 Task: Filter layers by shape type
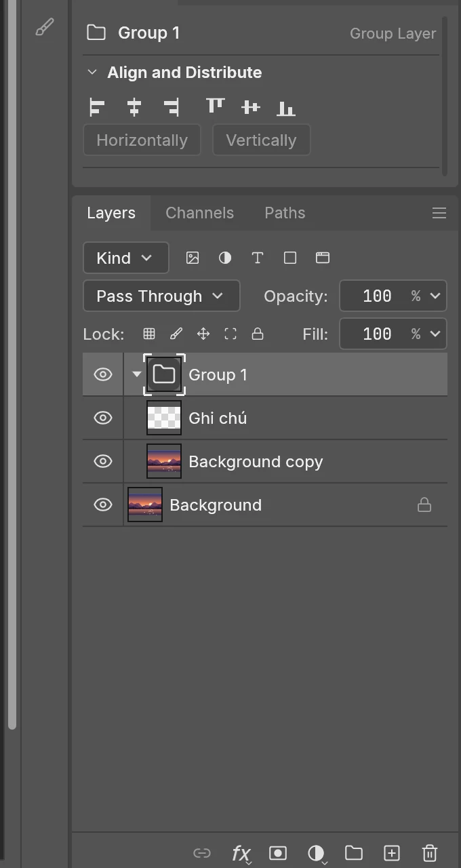(290, 258)
